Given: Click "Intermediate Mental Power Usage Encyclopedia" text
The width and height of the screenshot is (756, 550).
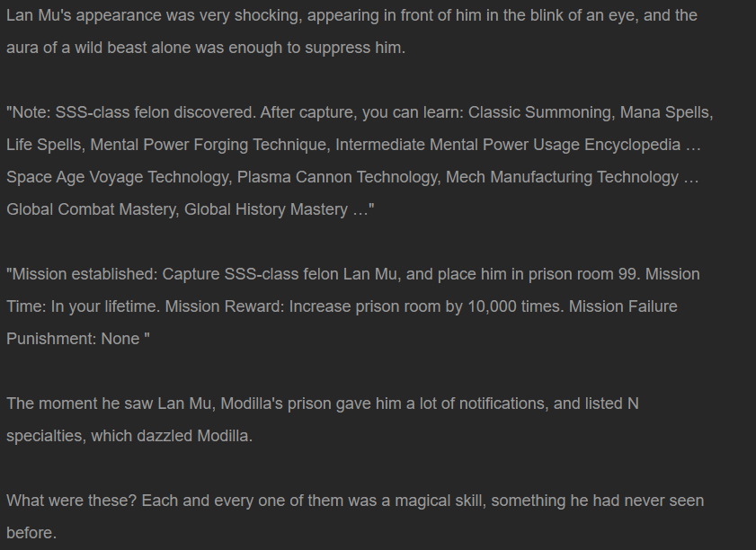Looking at the screenshot, I should pos(508,145).
